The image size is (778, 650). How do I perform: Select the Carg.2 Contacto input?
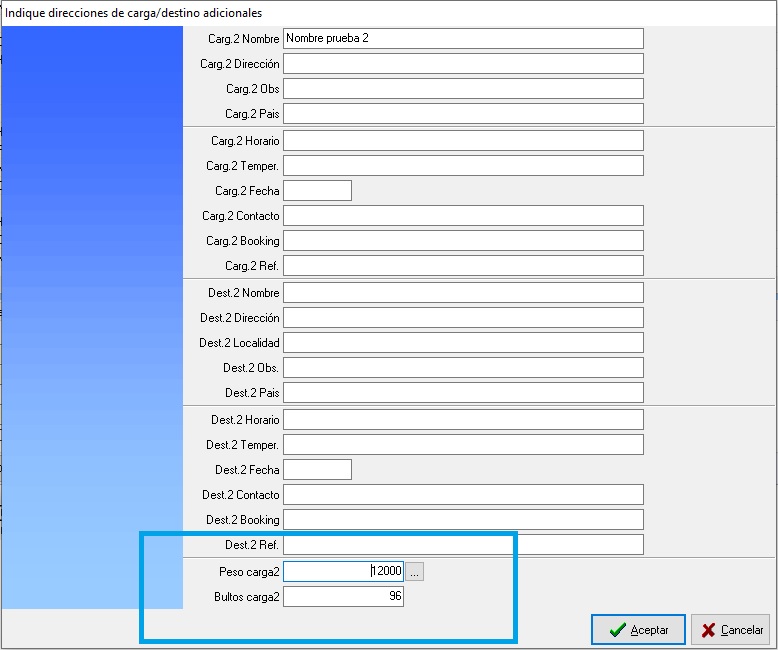463,216
